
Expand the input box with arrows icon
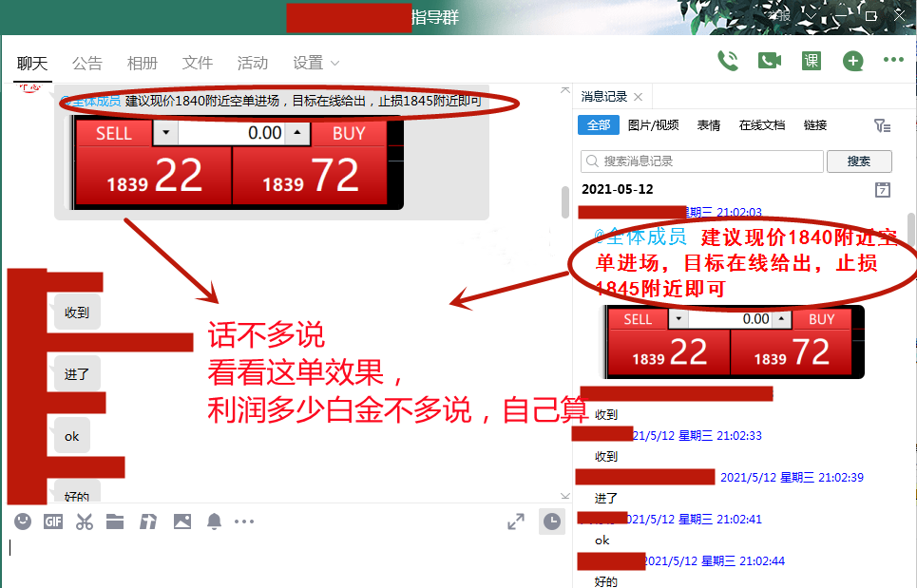coord(516,522)
